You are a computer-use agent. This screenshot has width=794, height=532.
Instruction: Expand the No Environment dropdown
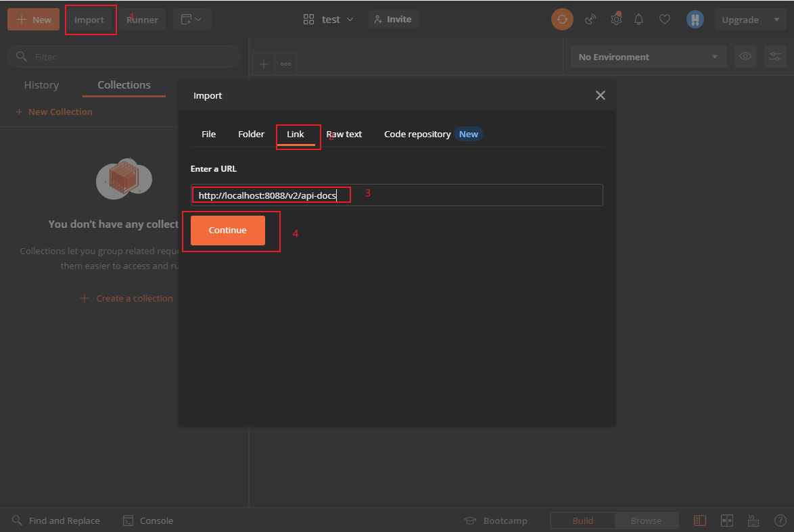649,57
